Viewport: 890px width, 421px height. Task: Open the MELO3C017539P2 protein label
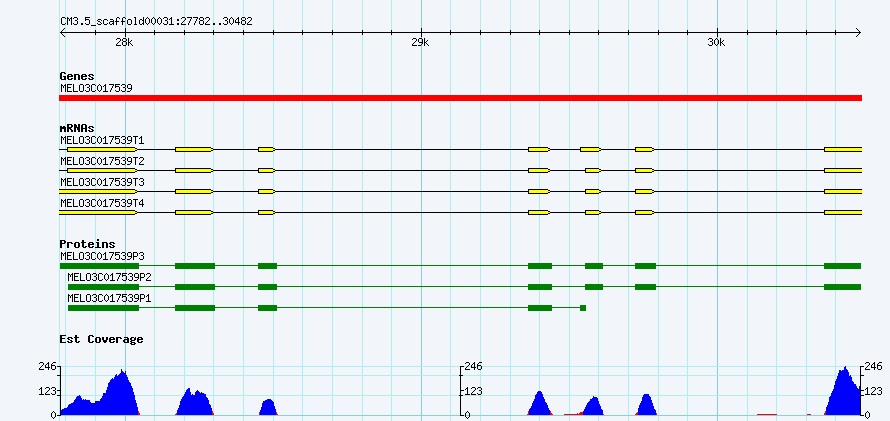110,277
